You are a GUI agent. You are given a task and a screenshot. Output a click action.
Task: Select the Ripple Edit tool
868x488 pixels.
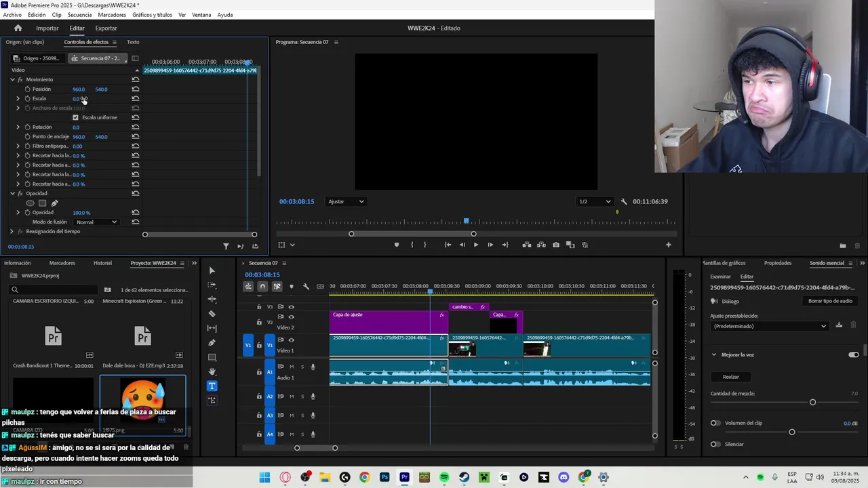212,299
